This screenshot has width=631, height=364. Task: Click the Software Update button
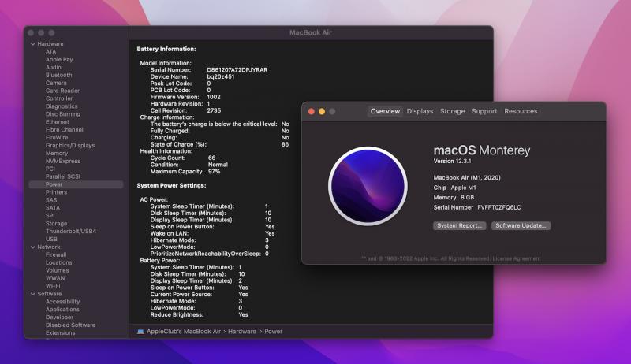(521, 226)
